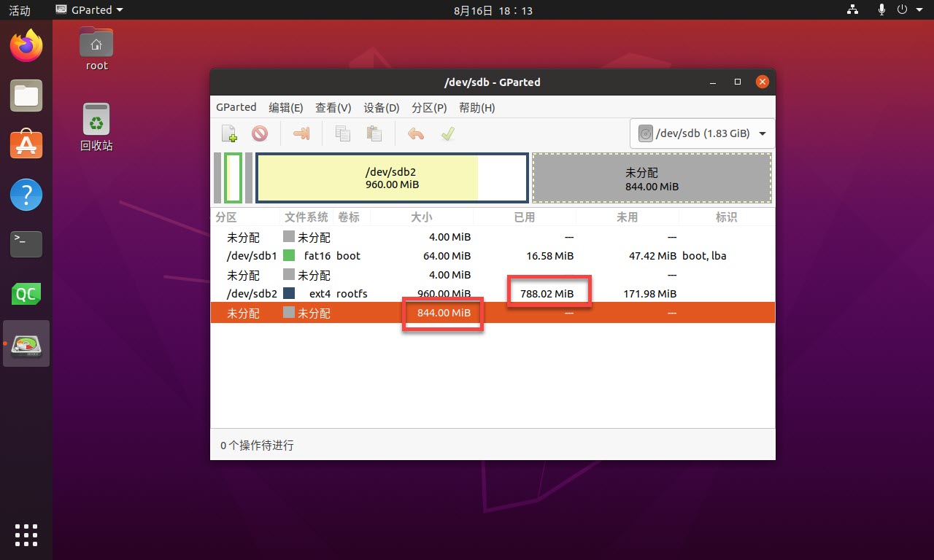Click the Delete partition toolbar icon
The image size is (934, 560).
[260, 133]
